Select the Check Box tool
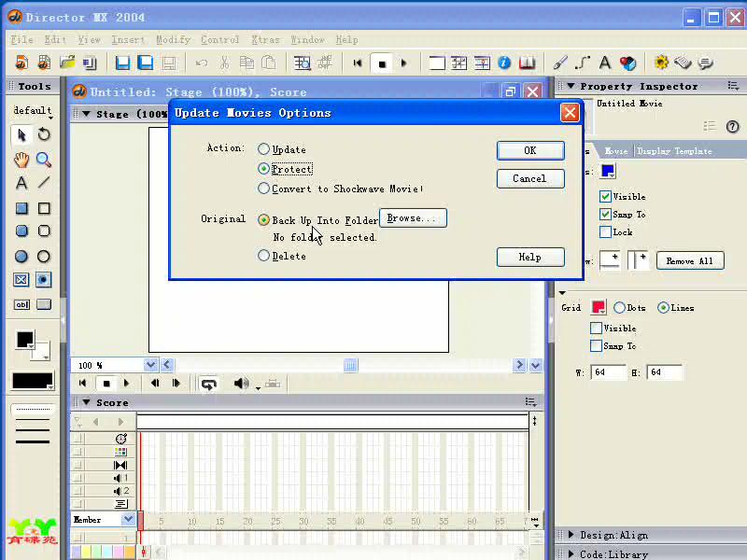 (21, 279)
